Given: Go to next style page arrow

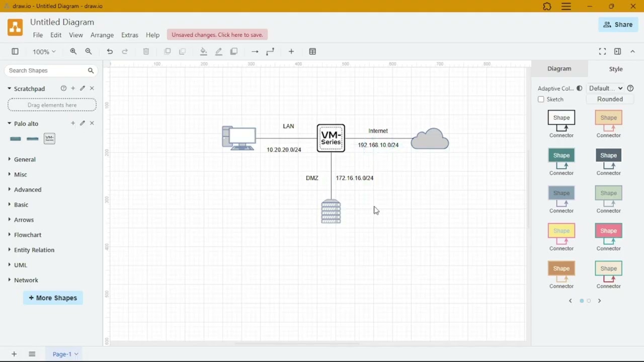Looking at the screenshot, I should tap(599, 301).
